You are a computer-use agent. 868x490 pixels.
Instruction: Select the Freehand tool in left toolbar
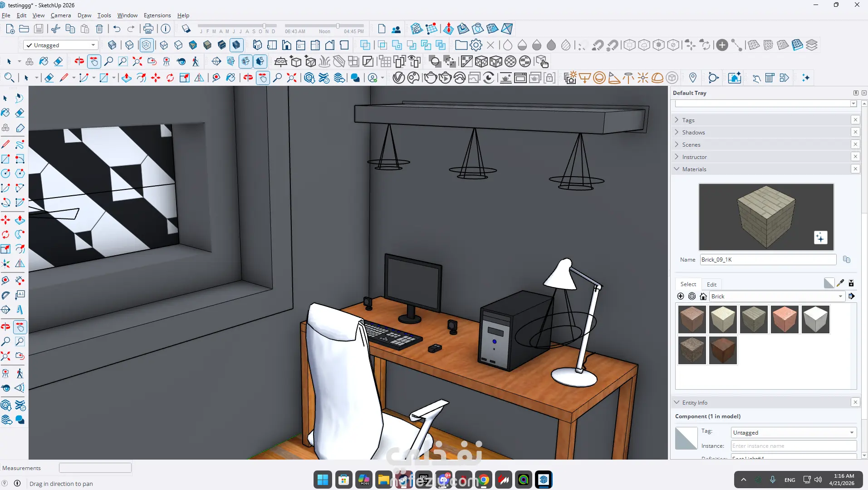click(x=20, y=145)
